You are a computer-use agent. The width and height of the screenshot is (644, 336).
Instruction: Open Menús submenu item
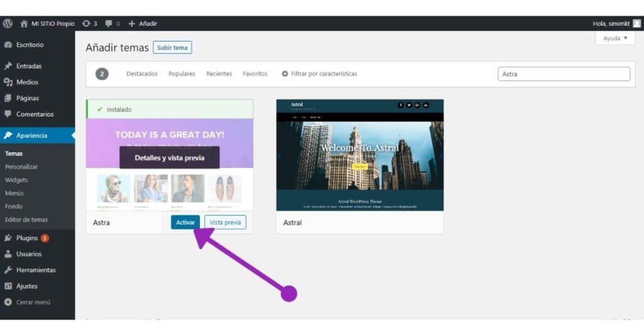coord(14,193)
